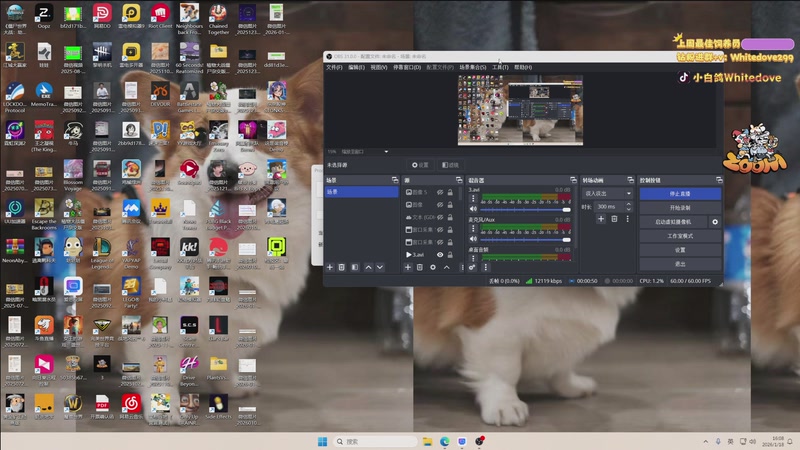800x450 pixels.
Task: Click 退出 to exit OBS
Action: pos(680,264)
